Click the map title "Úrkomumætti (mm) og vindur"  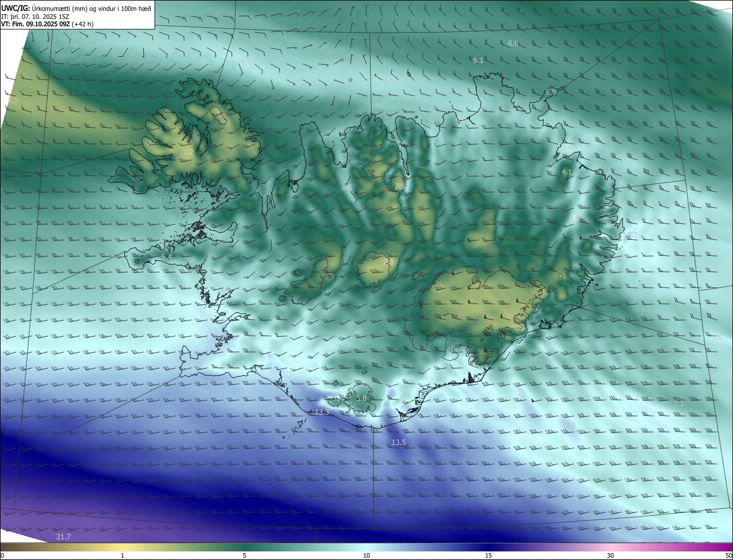[73, 7]
